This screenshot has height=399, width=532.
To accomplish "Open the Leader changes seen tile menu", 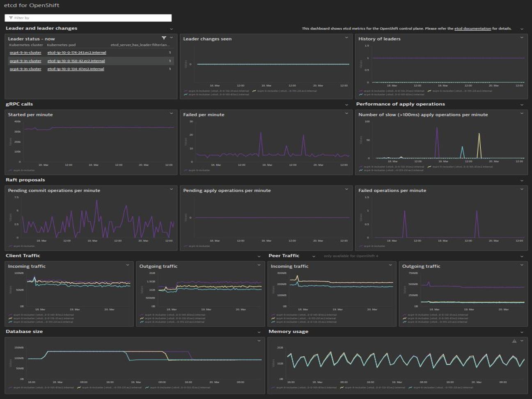I will click(346, 38).
